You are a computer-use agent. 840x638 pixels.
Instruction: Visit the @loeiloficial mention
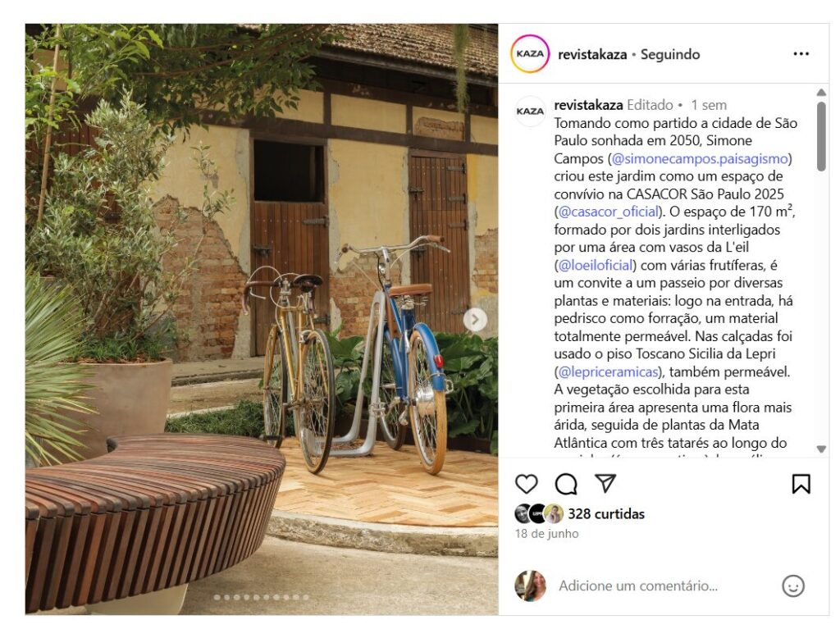coord(596,265)
